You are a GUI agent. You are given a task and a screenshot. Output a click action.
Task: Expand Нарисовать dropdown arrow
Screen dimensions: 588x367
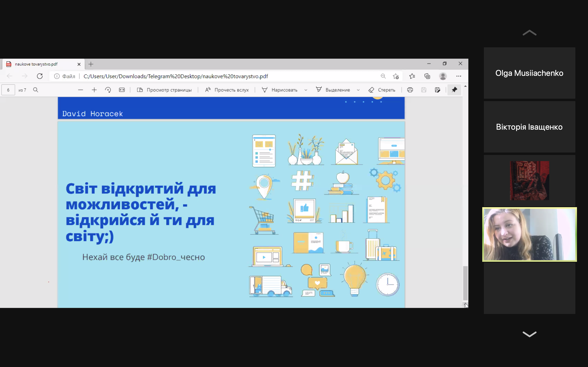306,90
